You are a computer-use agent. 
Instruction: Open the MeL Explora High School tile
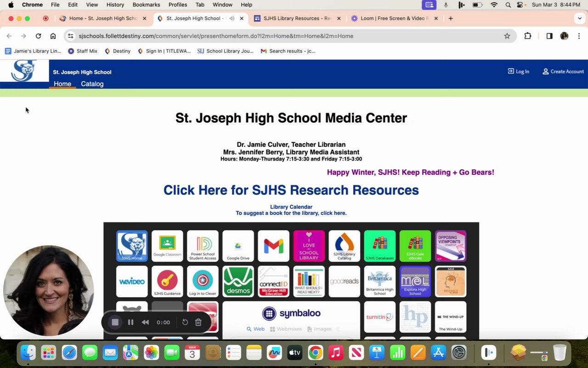415,282
